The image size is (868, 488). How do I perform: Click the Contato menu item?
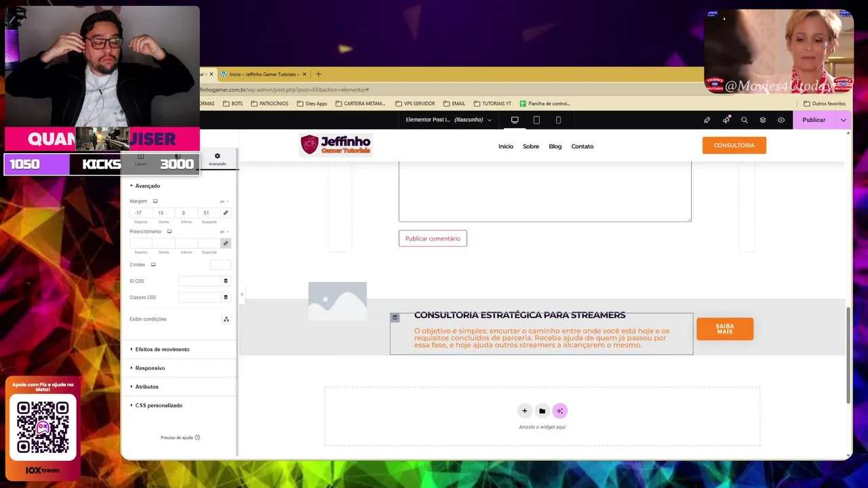pos(583,146)
